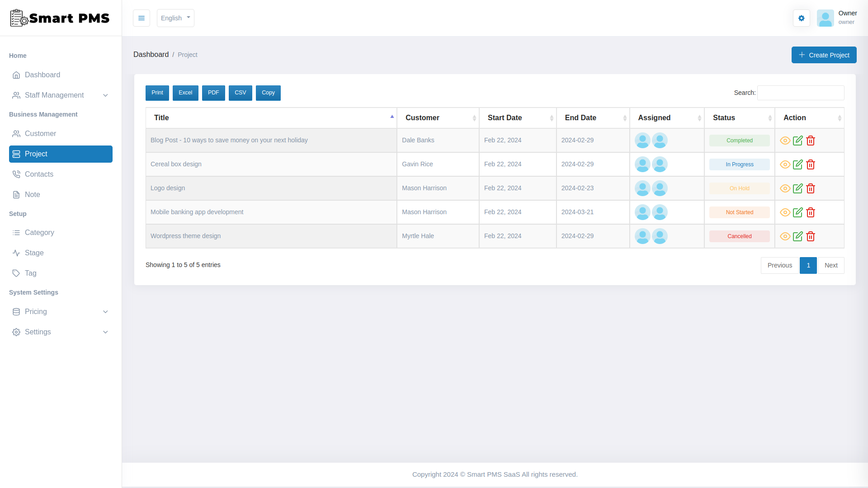Open the Note section via its document icon
Screen dimensions: 868x488
pos(16,194)
